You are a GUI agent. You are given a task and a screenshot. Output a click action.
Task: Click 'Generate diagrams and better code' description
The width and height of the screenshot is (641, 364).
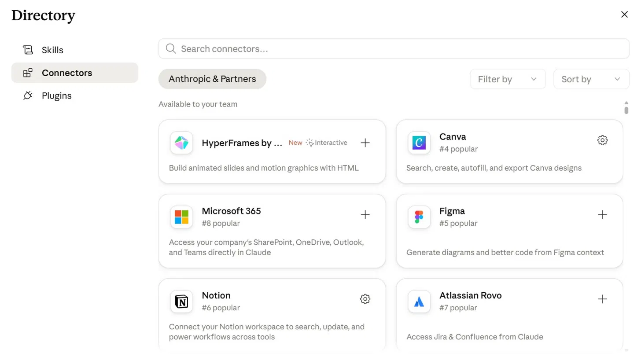(505, 252)
